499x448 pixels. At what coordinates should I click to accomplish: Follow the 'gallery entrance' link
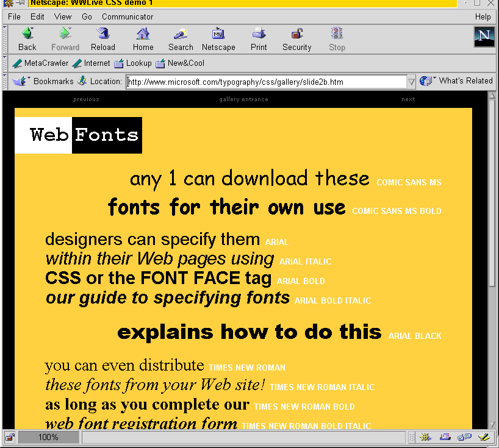[x=243, y=99]
